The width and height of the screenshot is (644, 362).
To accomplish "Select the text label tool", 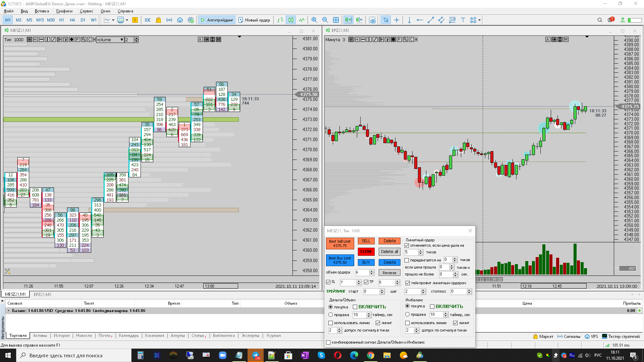I will pos(463,20).
